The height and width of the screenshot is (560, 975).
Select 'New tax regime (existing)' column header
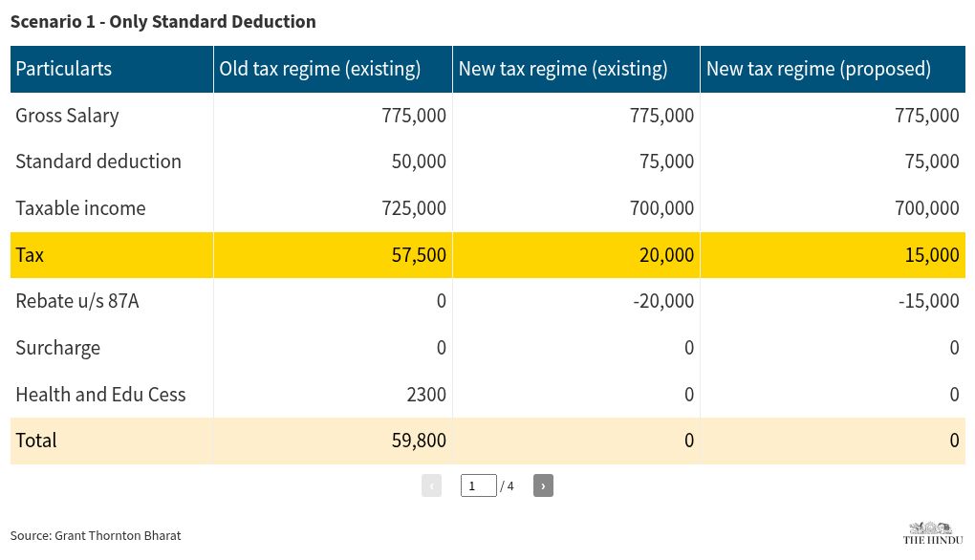[x=563, y=69]
